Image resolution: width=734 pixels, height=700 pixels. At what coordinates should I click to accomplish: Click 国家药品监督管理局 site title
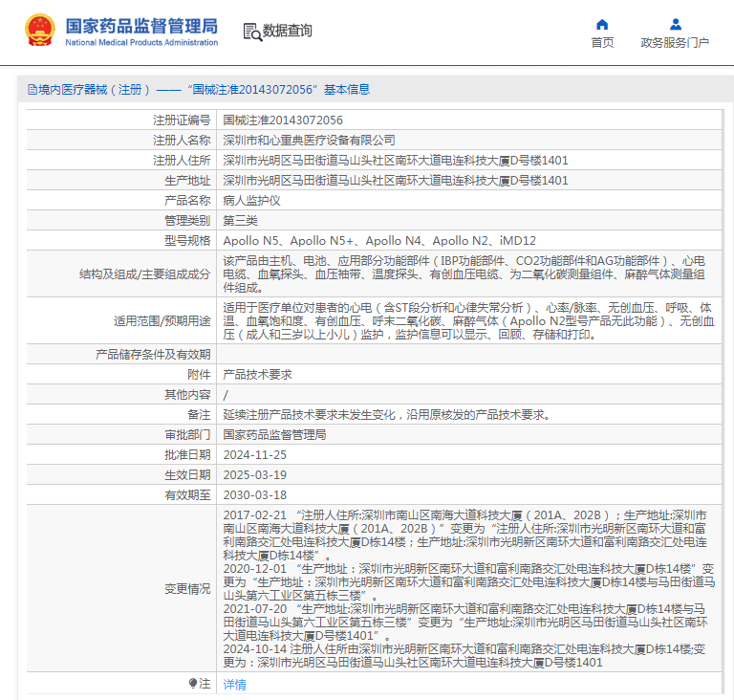pyautogui.click(x=141, y=26)
